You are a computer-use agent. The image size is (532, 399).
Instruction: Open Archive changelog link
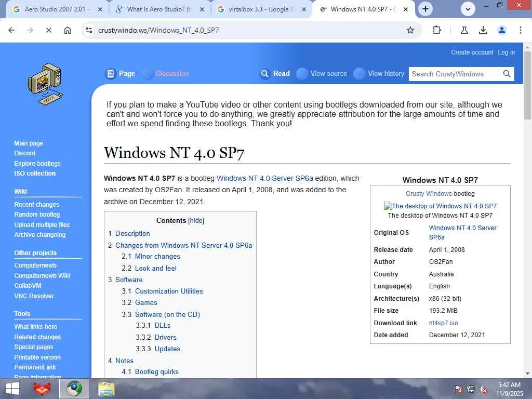[x=39, y=235]
